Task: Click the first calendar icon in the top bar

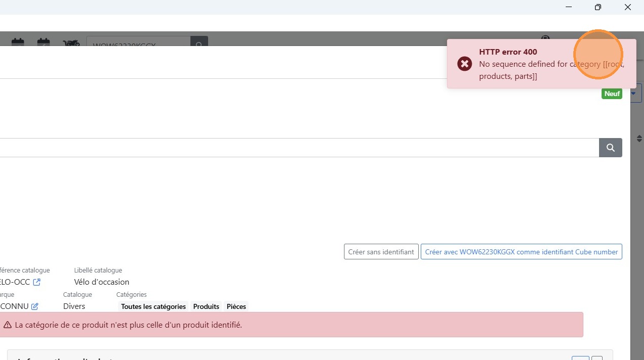Action: click(x=18, y=42)
